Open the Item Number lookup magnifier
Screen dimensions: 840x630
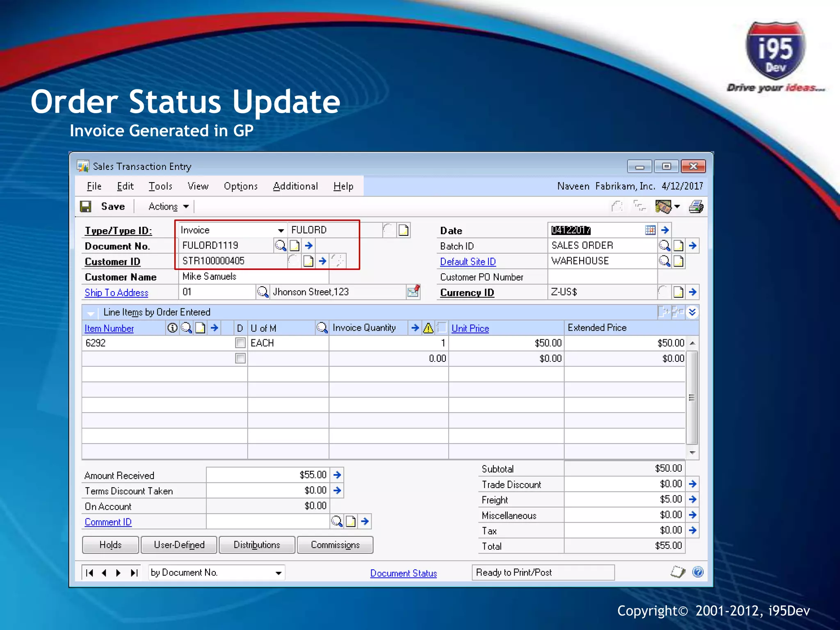187,328
